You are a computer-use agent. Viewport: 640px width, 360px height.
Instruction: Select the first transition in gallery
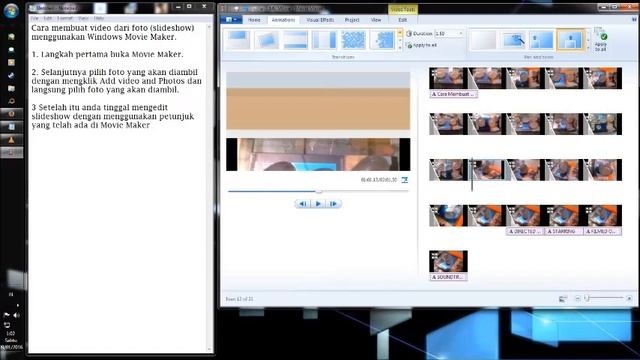click(x=238, y=40)
